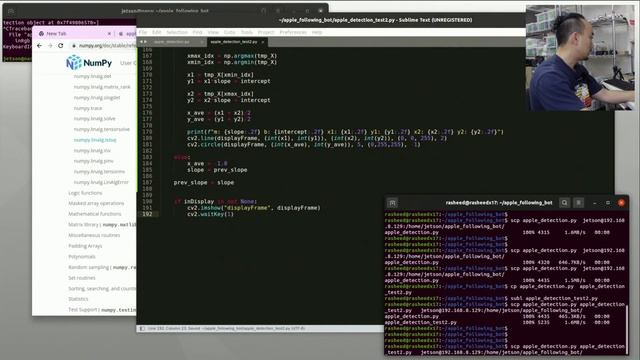
Task: Click the last scp command line in terminal
Action: pos(504,349)
